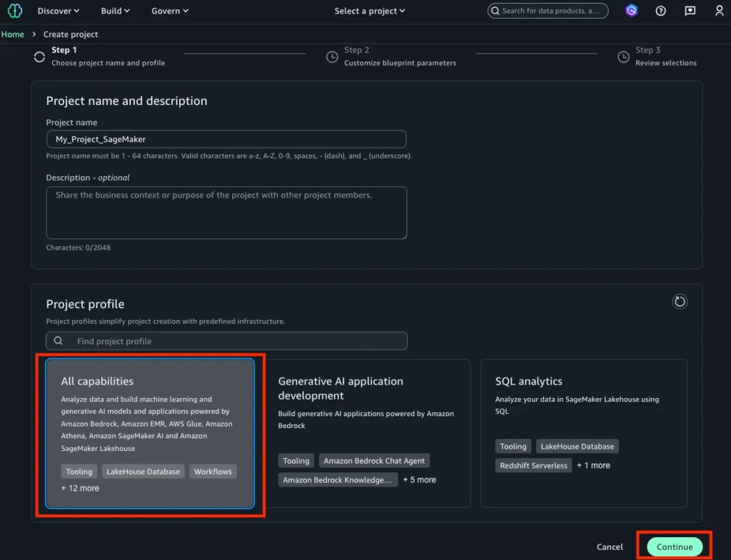Open the user profile icon
This screenshot has height=560, width=731.
pyautogui.click(x=719, y=11)
